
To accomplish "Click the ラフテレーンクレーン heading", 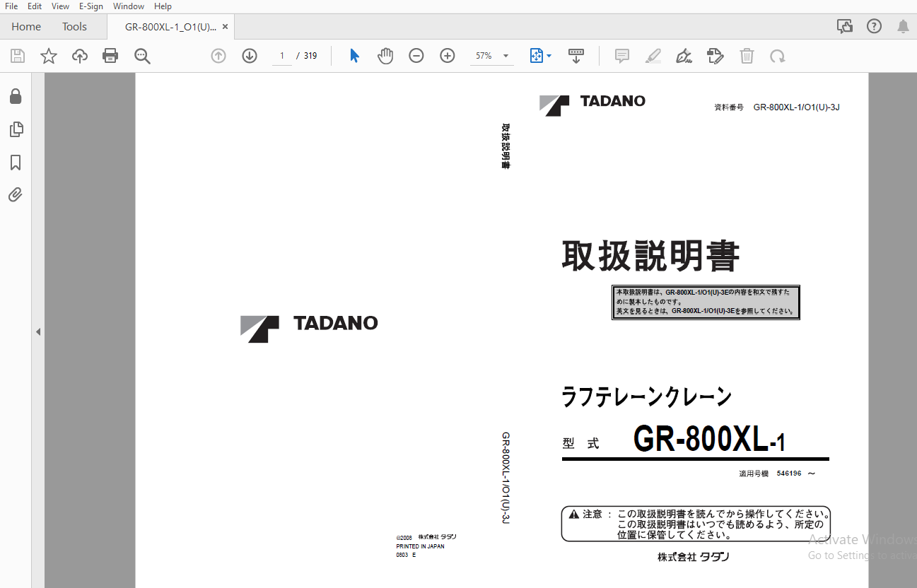I will pyautogui.click(x=647, y=397).
